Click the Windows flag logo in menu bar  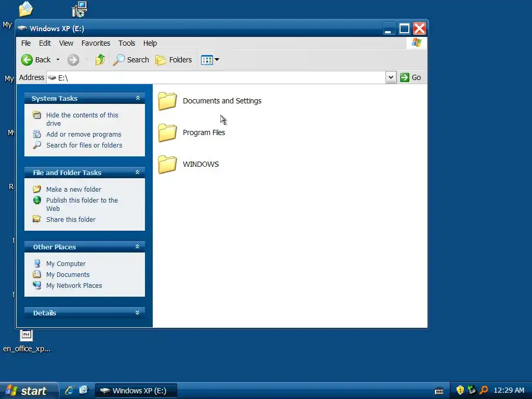point(416,43)
